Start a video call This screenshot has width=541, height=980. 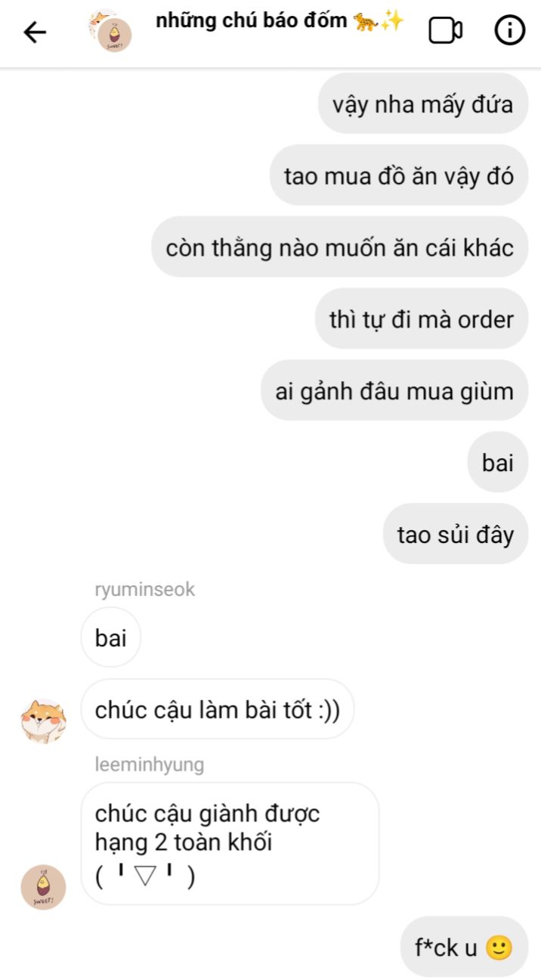pyautogui.click(x=445, y=31)
